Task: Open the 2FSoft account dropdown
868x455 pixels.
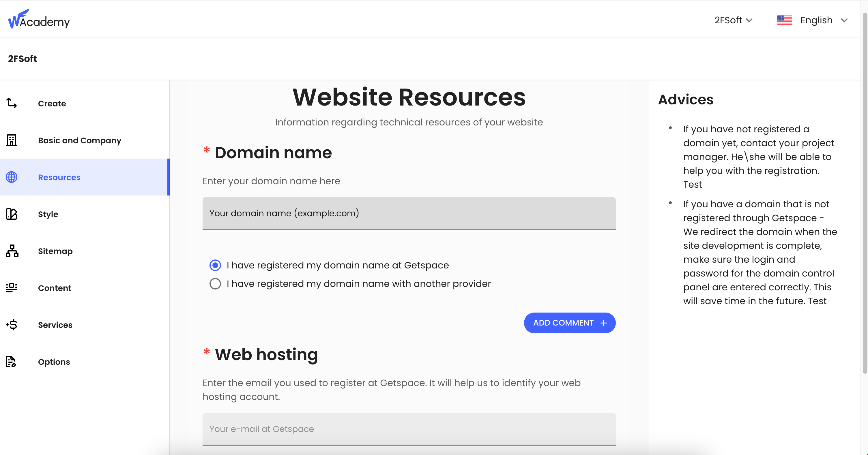Action: [x=734, y=20]
